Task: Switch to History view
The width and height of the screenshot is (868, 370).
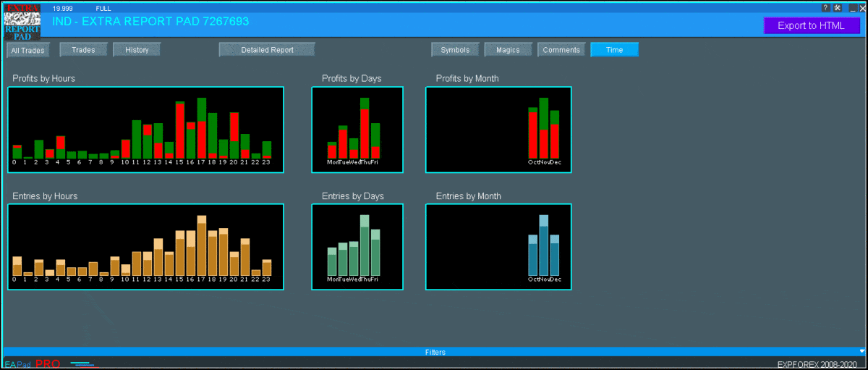Action: pos(137,50)
